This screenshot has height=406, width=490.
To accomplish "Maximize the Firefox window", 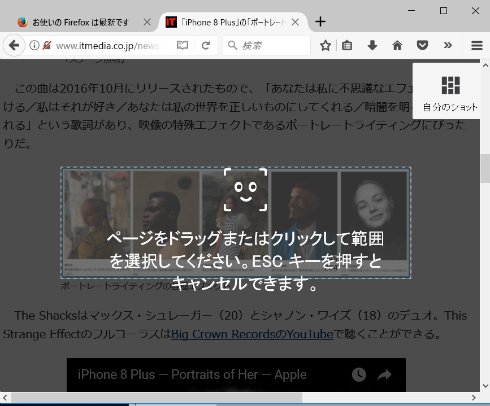I will click(x=443, y=11).
